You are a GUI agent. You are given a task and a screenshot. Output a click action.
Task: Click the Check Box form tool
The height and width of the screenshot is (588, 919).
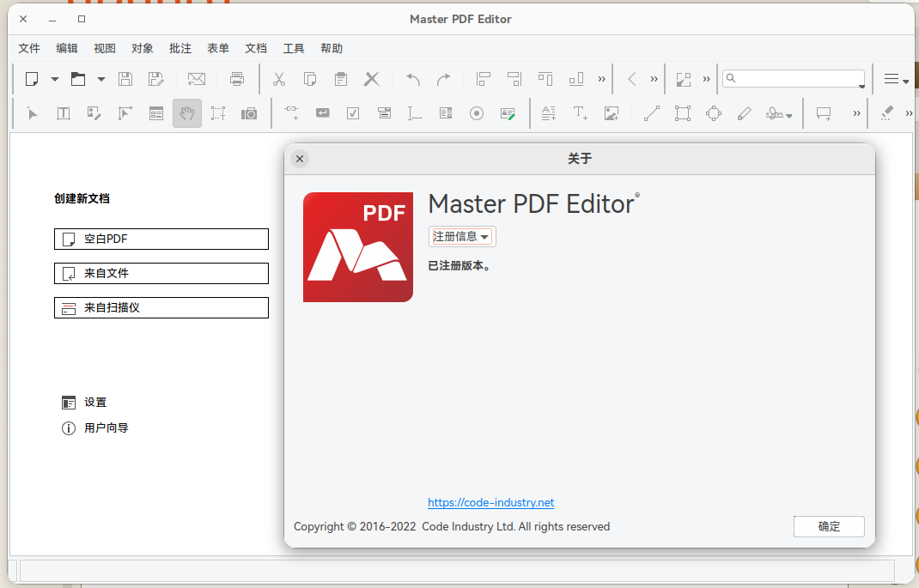(x=353, y=113)
